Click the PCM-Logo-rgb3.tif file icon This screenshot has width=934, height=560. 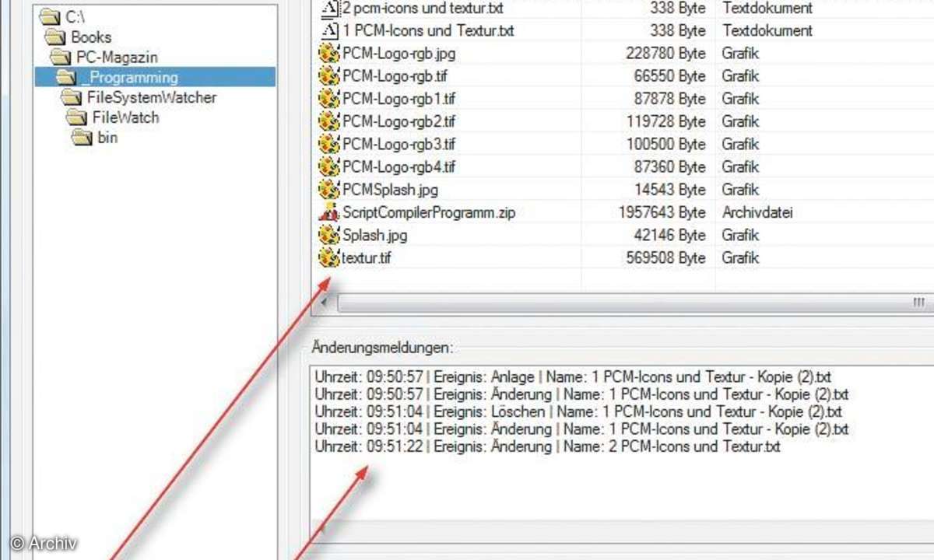point(330,144)
